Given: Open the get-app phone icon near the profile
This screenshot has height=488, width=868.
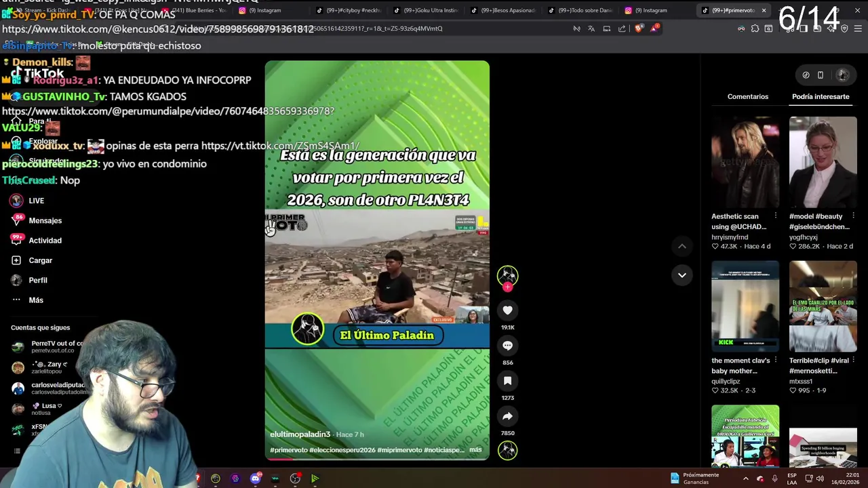Looking at the screenshot, I should pos(821,75).
